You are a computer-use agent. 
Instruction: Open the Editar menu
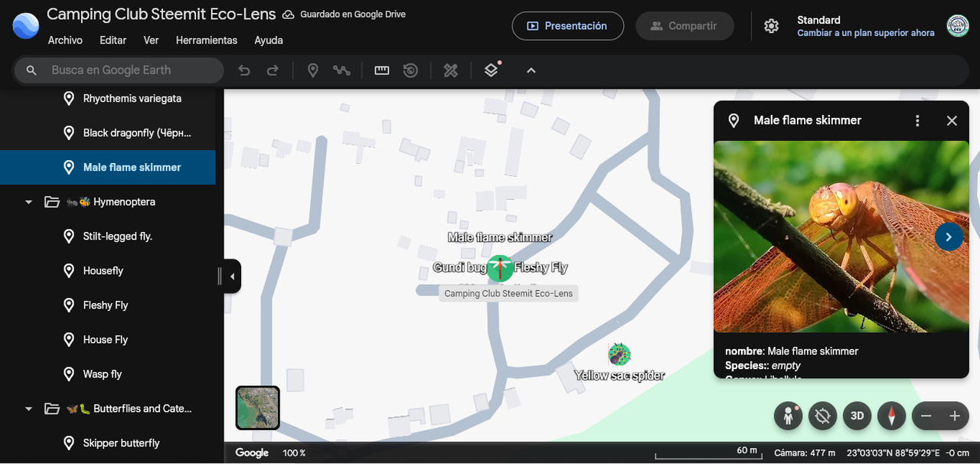pyautogui.click(x=113, y=40)
